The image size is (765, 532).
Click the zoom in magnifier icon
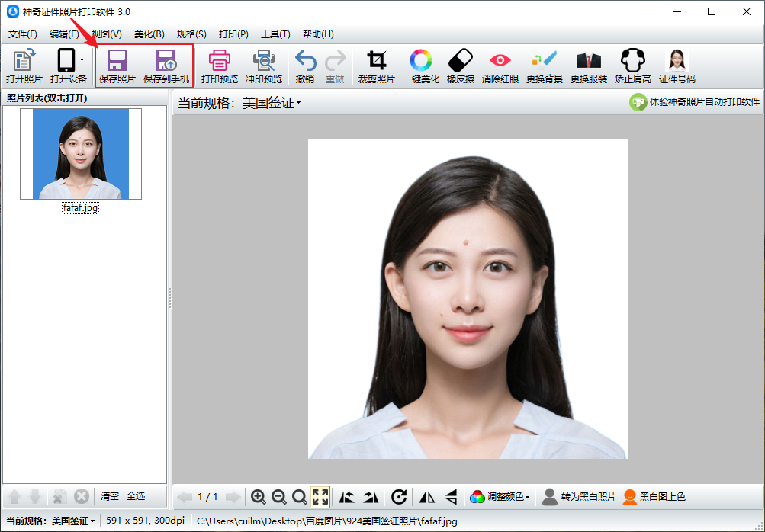(x=259, y=497)
